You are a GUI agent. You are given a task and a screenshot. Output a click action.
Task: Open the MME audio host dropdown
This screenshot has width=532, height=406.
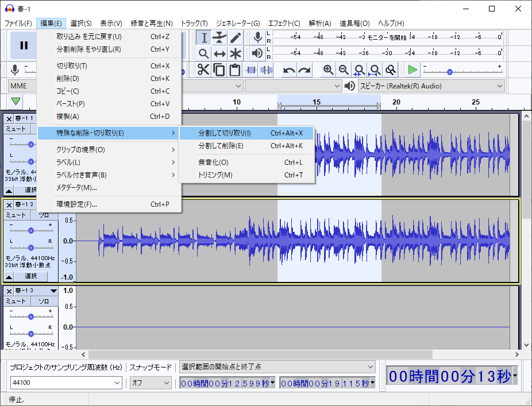[x=22, y=86]
